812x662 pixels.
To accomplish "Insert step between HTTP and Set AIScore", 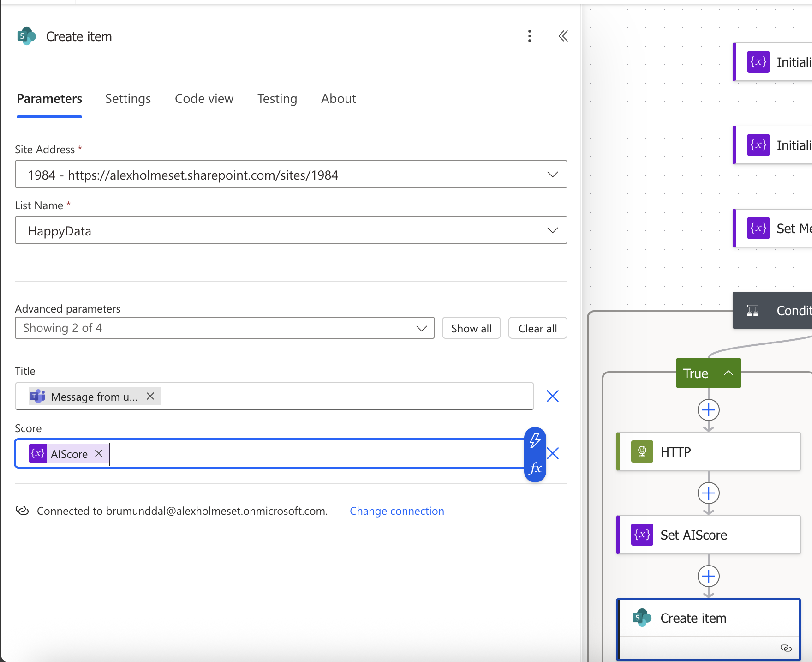I will tap(709, 493).
